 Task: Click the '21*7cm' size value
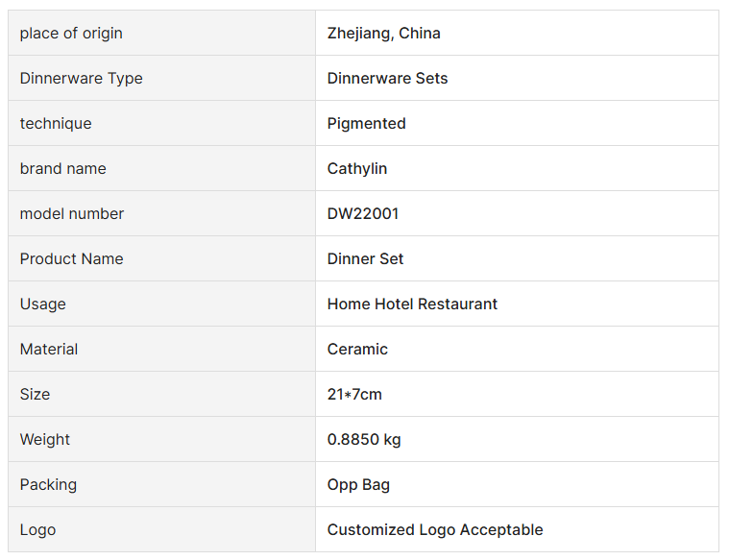[354, 395]
